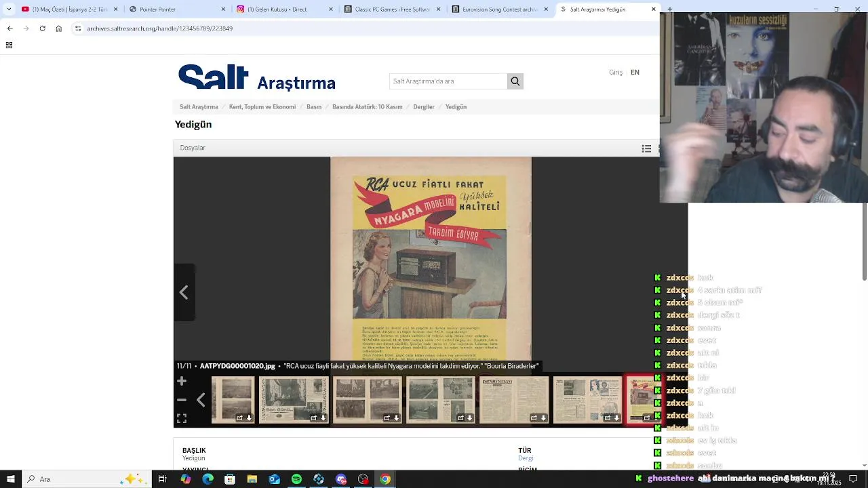Screen dimensions: 868x488
Task: Select the third thumbnail with four photos
Action: pyautogui.click(x=367, y=401)
